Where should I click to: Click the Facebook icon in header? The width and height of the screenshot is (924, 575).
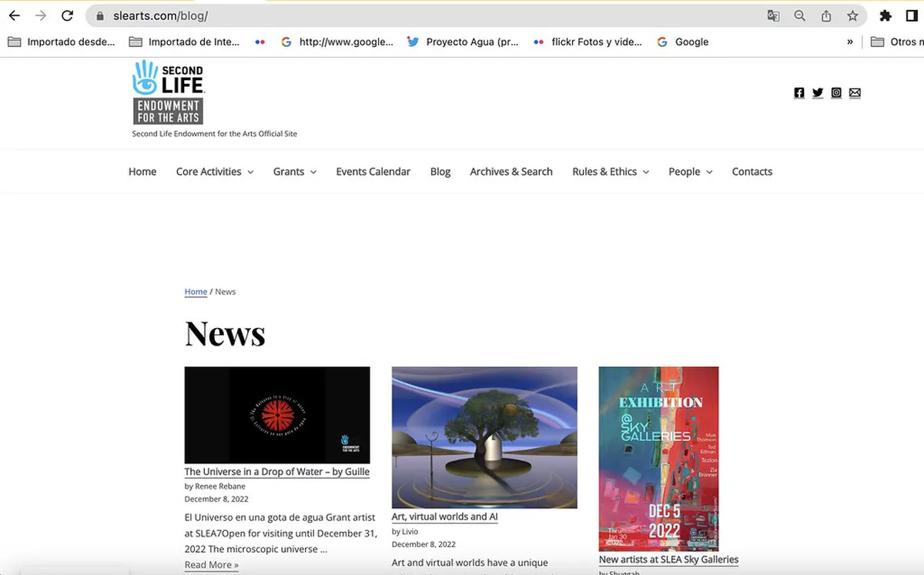coord(799,93)
